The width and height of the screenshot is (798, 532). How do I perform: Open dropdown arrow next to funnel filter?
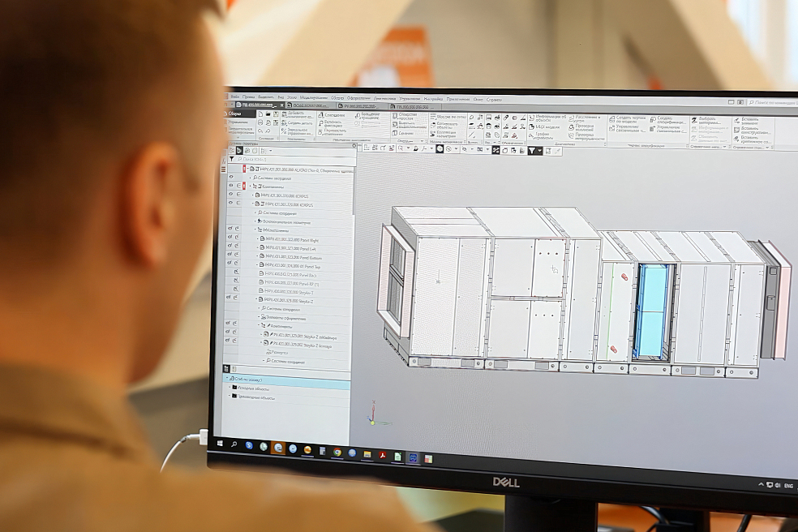pyautogui.click(x=539, y=151)
